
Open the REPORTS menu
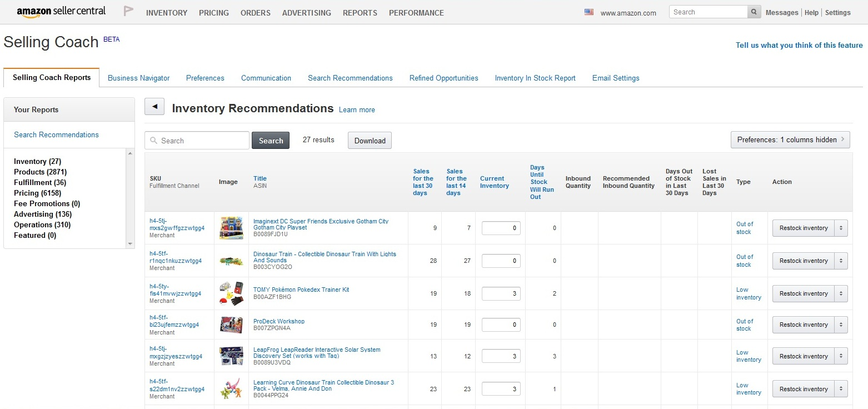[x=360, y=12]
